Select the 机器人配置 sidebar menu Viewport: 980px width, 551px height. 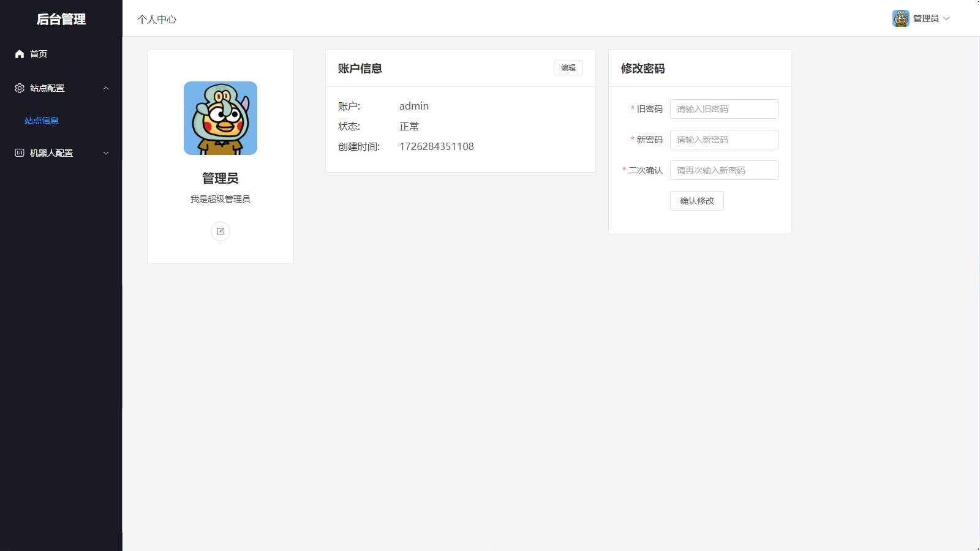tap(61, 153)
